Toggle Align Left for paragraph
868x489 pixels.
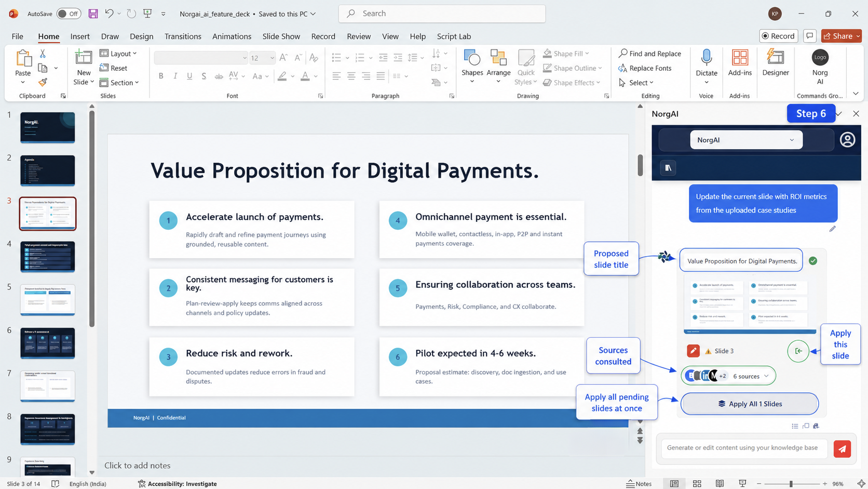(x=336, y=76)
